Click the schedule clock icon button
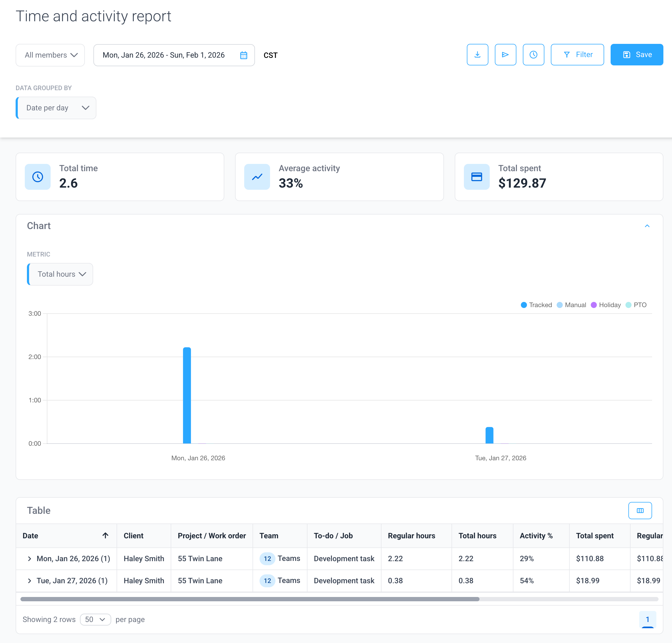672x643 pixels. point(533,54)
